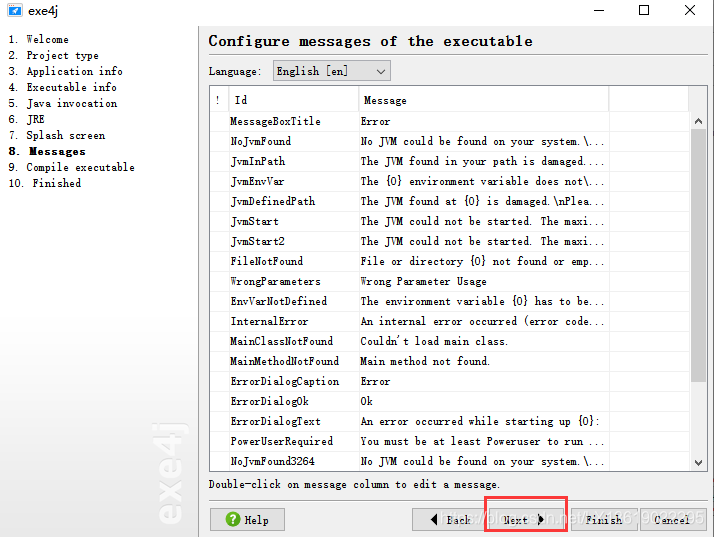
Task: Click the Finish button
Action: click(x=604, y=520)
